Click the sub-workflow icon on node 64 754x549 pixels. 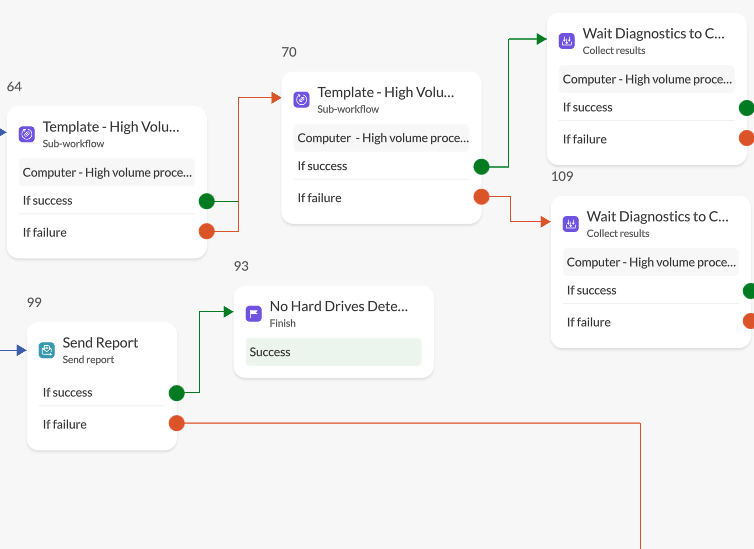[27, 134]
